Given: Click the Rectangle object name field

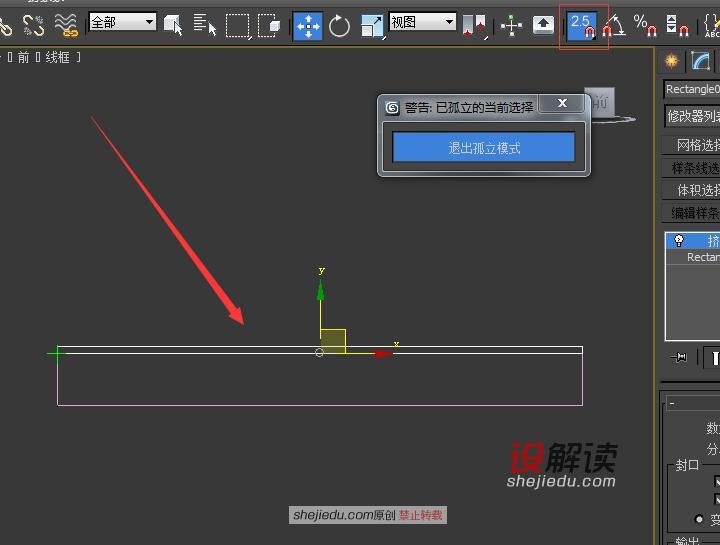Looking at the screenshot, I should pyautogui.click(x=692, y=89).
